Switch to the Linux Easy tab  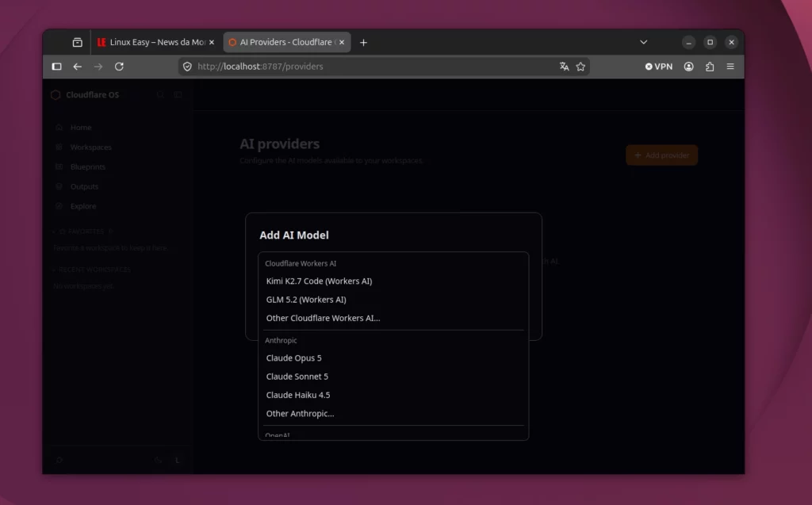click(x=155, y=43)
